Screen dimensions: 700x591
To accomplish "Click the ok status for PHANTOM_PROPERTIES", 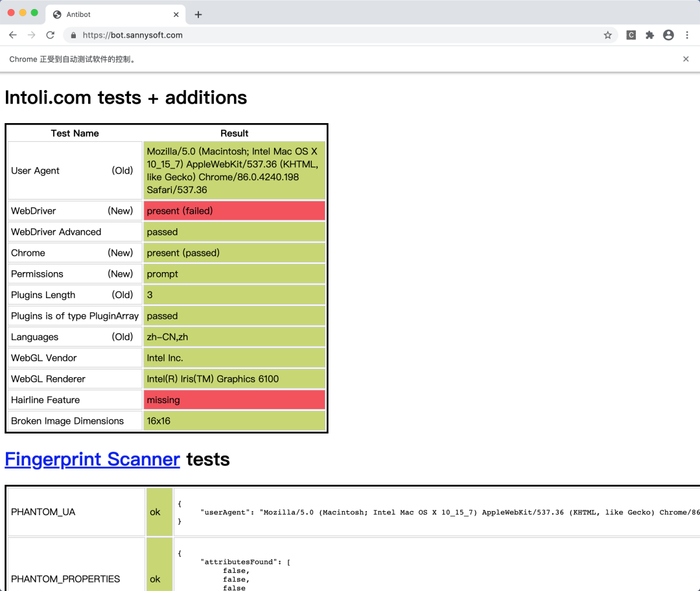I will tap(159, 579).
